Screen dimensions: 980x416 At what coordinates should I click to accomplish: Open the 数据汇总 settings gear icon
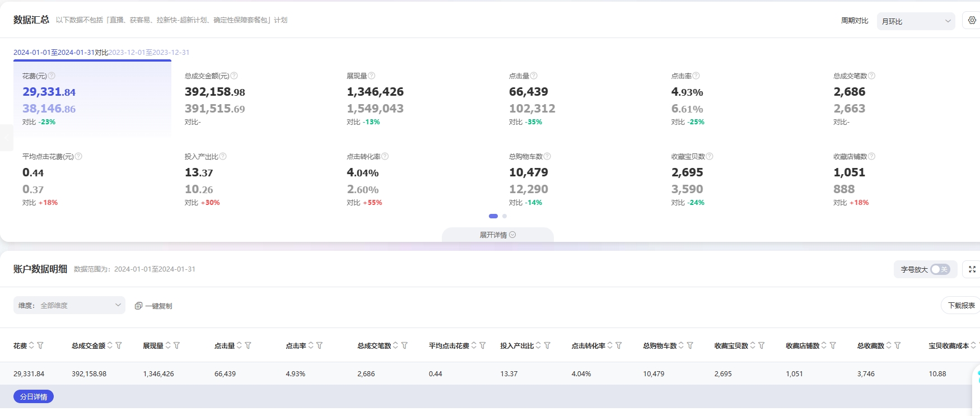pyautogui.click(x=972, y=20)
